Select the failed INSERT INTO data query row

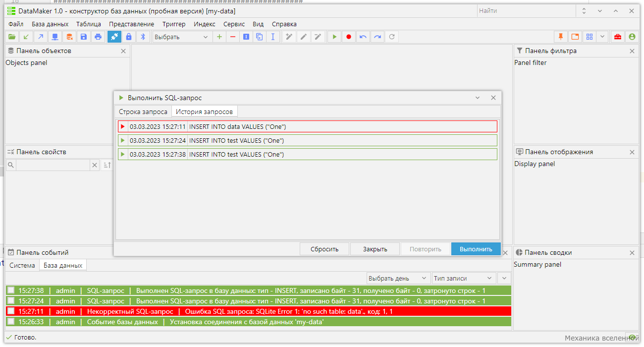307,126
